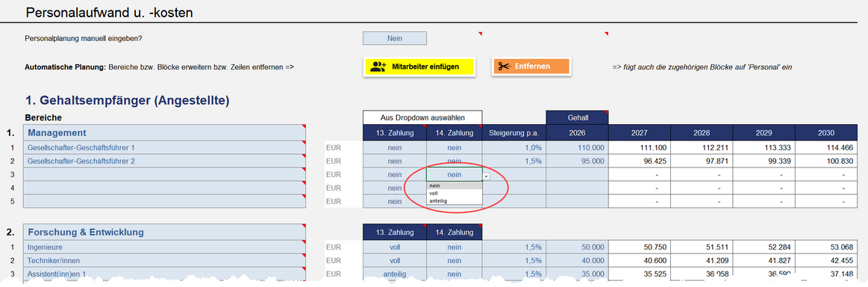Image resolution: width=868 pixels, height=287 pixels.
Task: Click the 1,0% Steigerung p.a. cell
Action: coord(514,148)
